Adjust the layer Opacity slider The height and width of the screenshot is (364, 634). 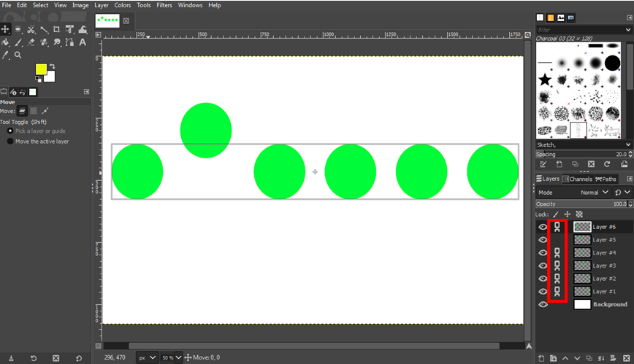[581, 204]
